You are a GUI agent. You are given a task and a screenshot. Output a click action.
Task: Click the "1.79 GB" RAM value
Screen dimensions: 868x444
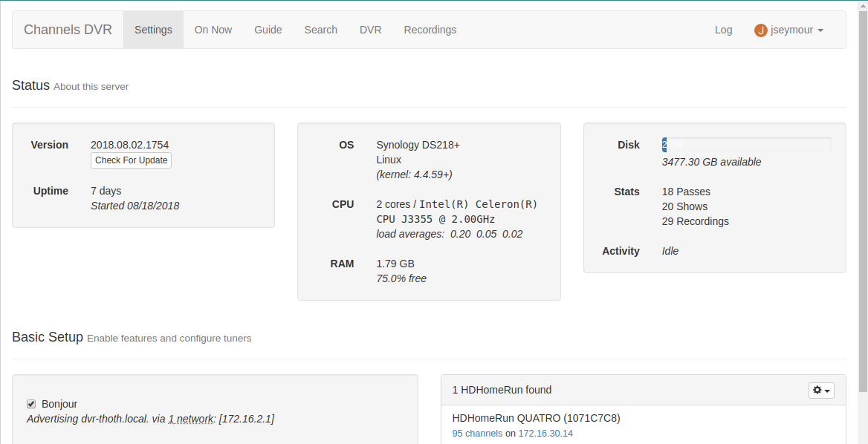tap(395, 264)
